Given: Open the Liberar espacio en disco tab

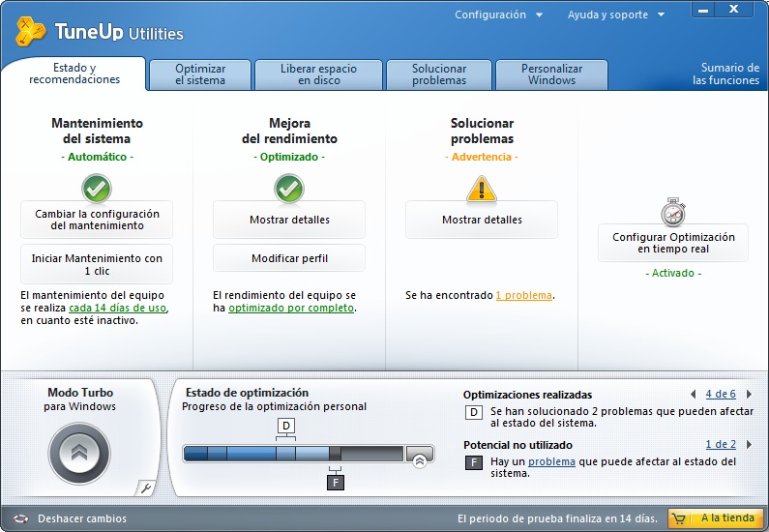Looking at the screenshot, I should click(x=318, y=74).
